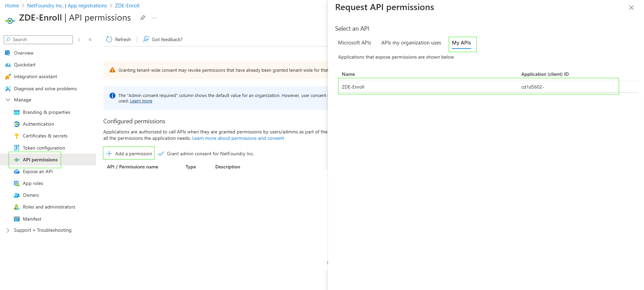Click the Token configuration icon
The image size is (644, 290).
pyautogui.click(x=17, y=148)
